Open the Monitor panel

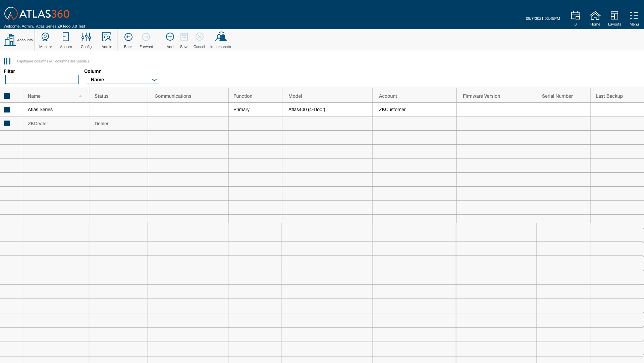pos(45,40)
